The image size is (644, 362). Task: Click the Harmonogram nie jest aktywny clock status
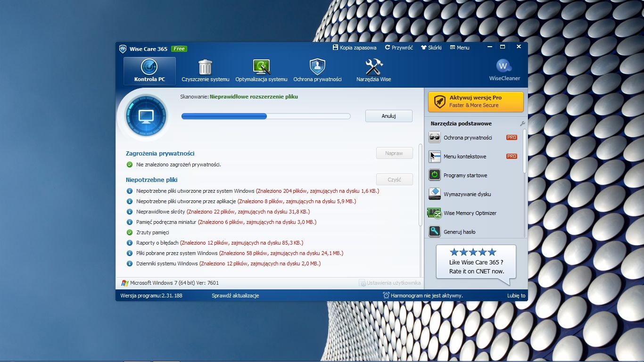point(423,296)
